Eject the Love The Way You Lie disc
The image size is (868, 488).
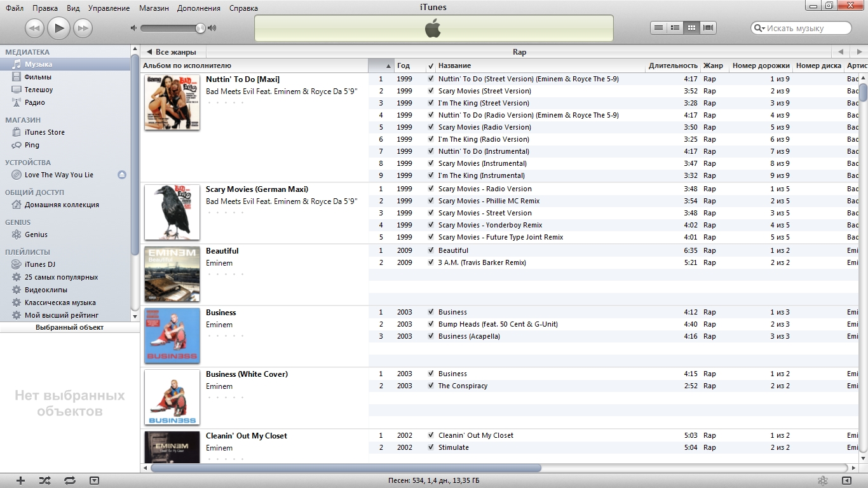pos(122,175)
